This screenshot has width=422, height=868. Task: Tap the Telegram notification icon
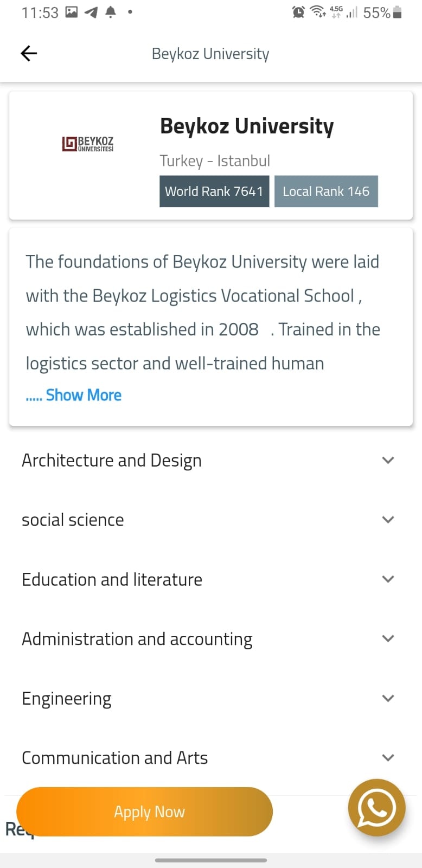(91, 12)
